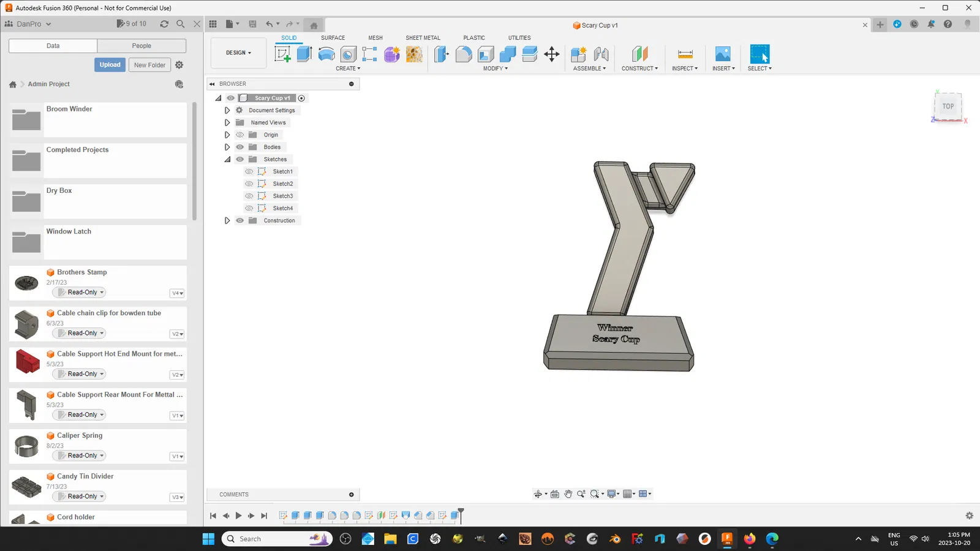The image size is (980, 551).
Task: Toggle visibility of Sketch4
Action: point(249,208)
